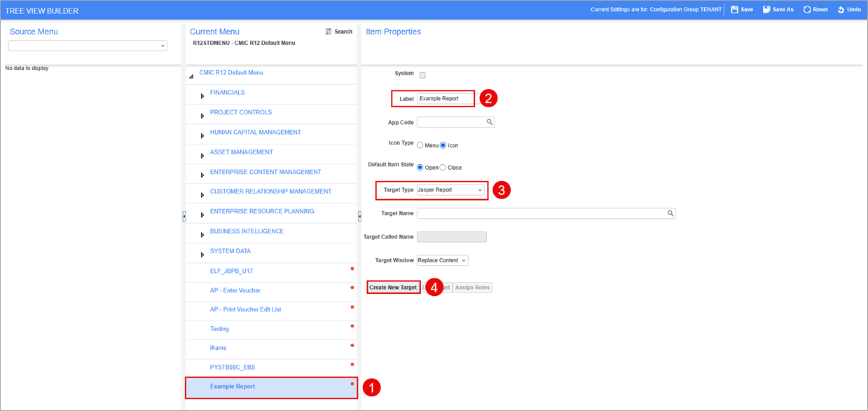Click the Undo icon in the header
This screenshot has width=868, height=411.
[x=841, y=10]
